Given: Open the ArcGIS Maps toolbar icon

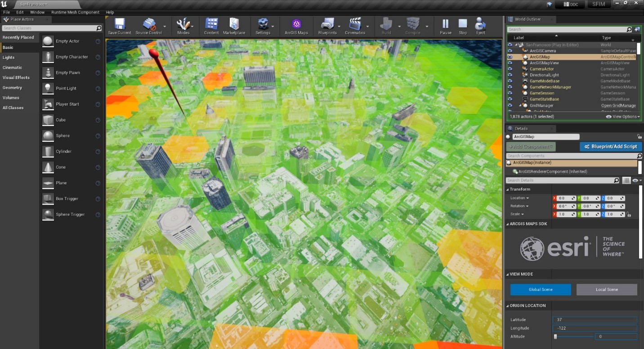Looking at the screenshot, I should click(x=296, y=26).
